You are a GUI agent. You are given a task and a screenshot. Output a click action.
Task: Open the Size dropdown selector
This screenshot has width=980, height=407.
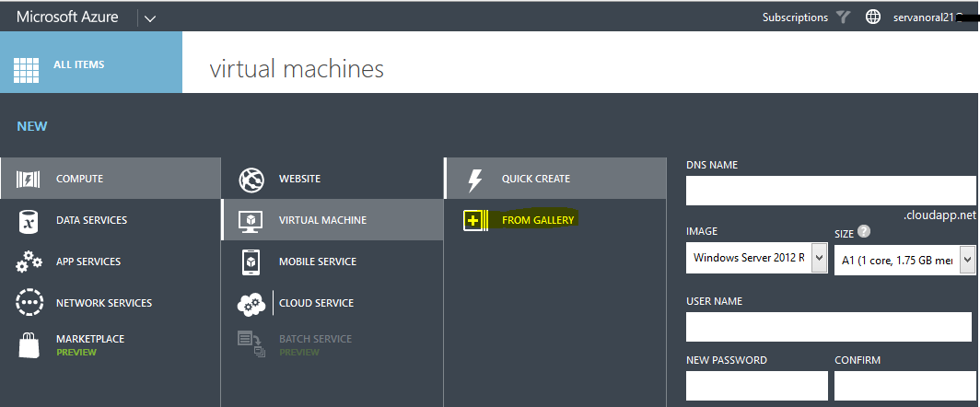tap(965, 261)
